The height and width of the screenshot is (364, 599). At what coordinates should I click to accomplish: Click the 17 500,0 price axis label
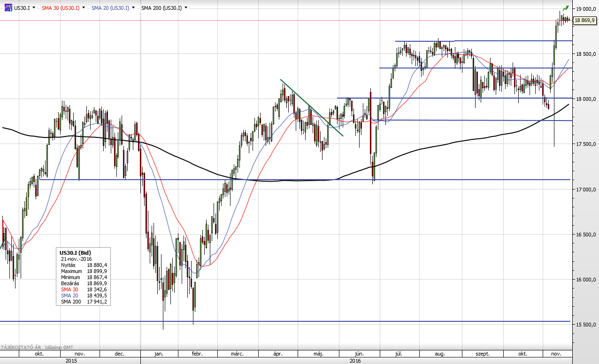click(586, 144)
